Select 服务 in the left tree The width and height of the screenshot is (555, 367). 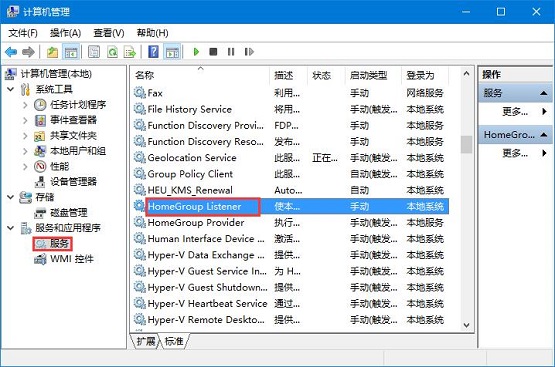coord(59,243)
